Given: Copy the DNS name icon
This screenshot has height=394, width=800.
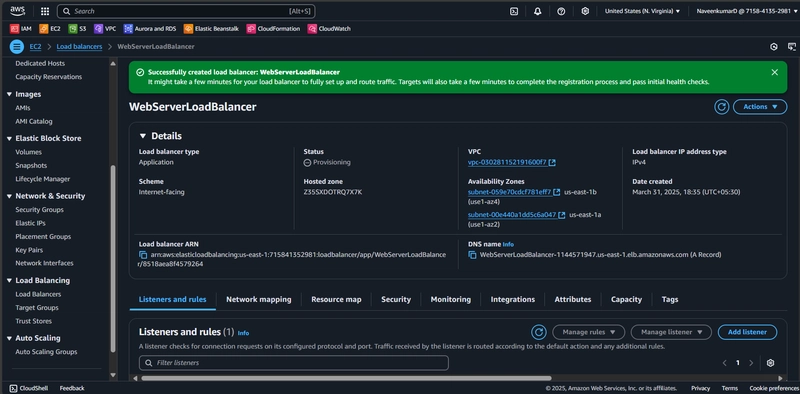Looking at the screenshot, I should (x=472, y=255).
